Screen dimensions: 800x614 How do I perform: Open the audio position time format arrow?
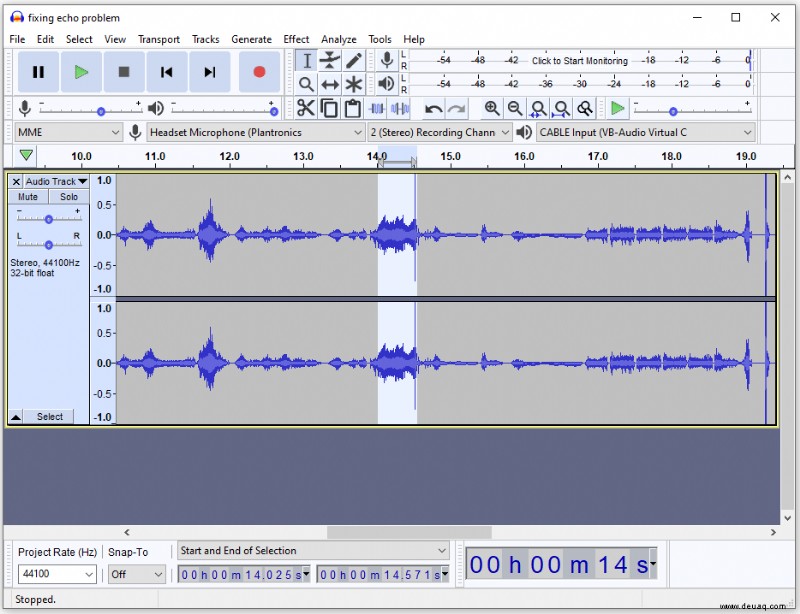tap(653, 563)
